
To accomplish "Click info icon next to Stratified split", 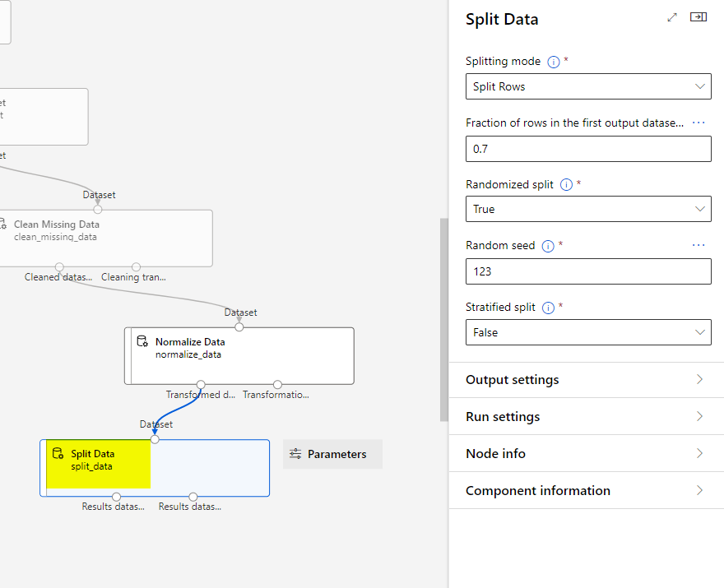I will 548,308.
